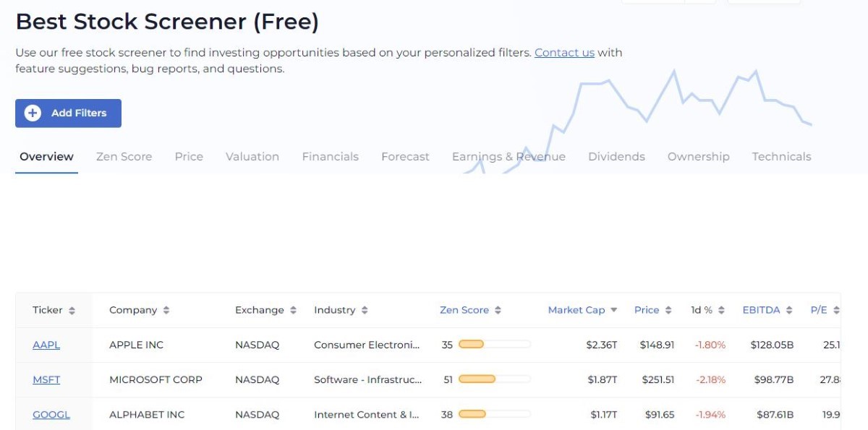Click the $2.36T market cap value
Screen dimensions: 868x430
tap(602, 345)
